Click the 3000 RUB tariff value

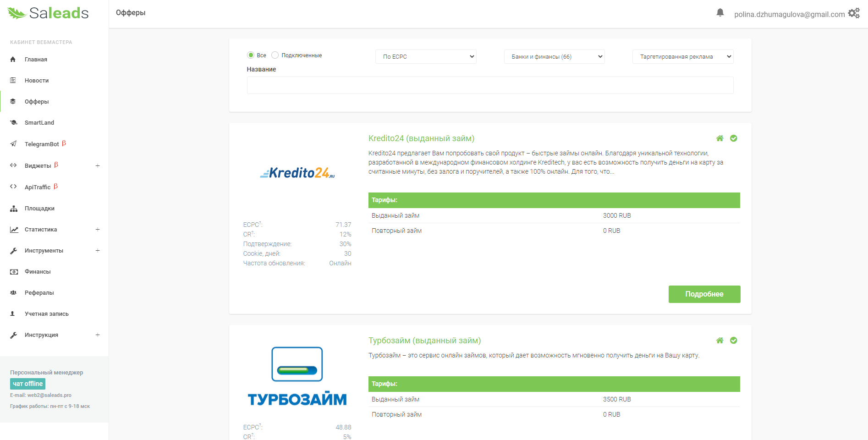617,215
